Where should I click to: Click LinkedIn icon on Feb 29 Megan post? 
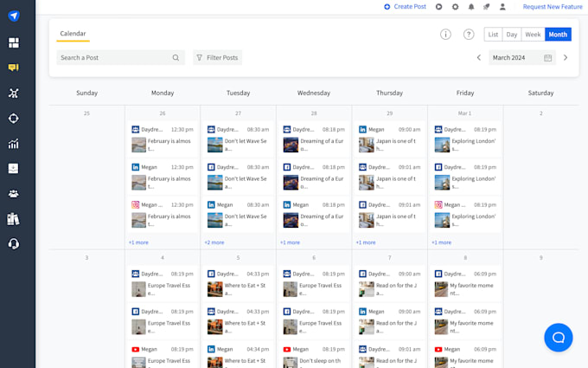[362, 130]
